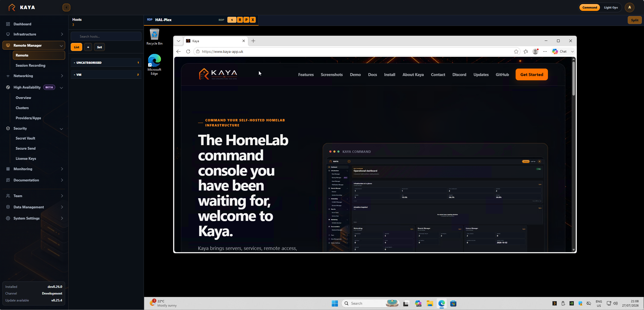Click the Search hosts input field
The width and height of the screenshot is (644, 310).
click(x=106, y=37)
